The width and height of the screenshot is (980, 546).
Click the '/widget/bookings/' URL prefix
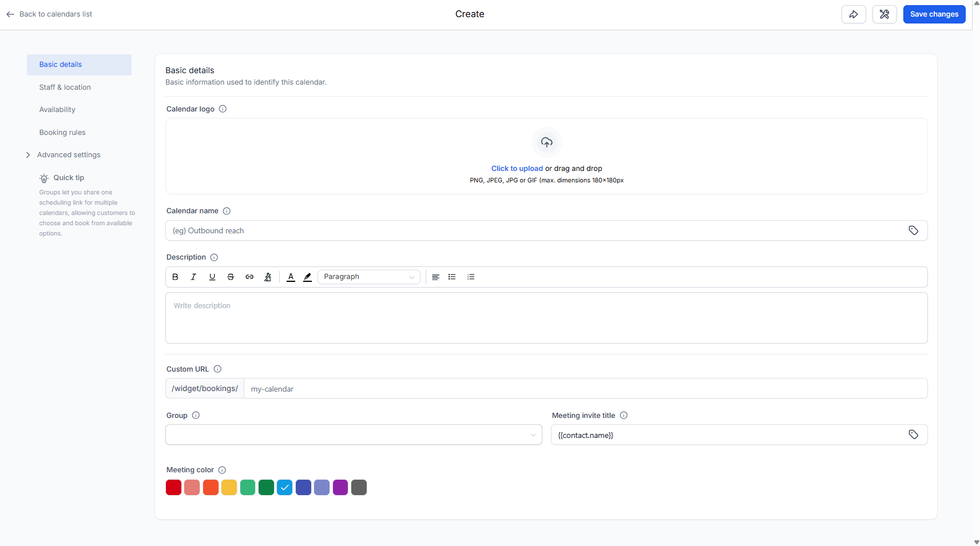coord(205,389)
